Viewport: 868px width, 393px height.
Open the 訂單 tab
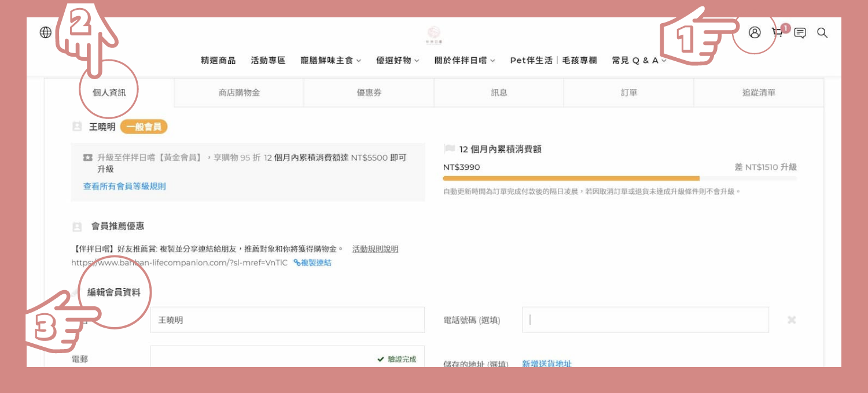pos(628,92)
